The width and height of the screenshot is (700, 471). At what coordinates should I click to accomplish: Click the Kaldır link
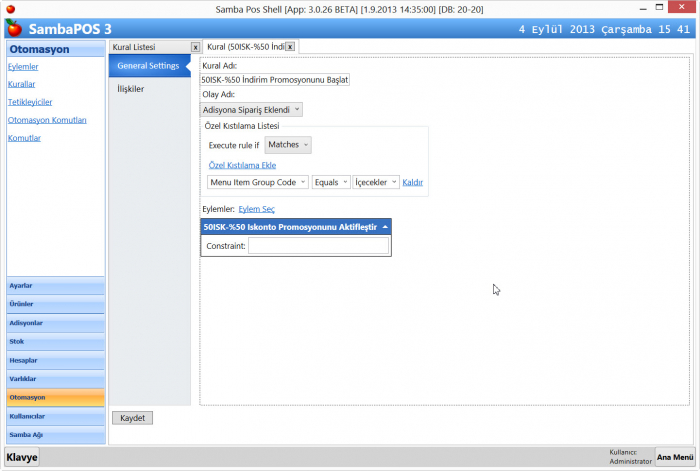point(413,182)
